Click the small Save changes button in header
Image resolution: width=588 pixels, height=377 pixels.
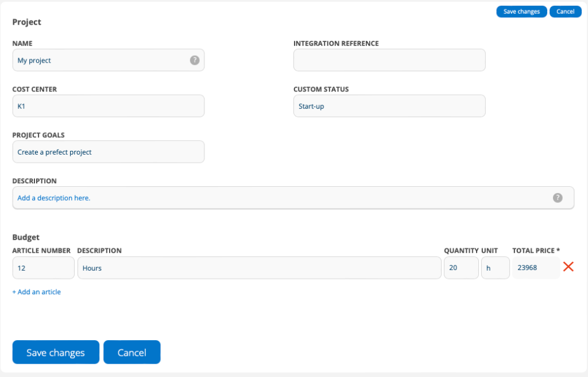point(521,11)
